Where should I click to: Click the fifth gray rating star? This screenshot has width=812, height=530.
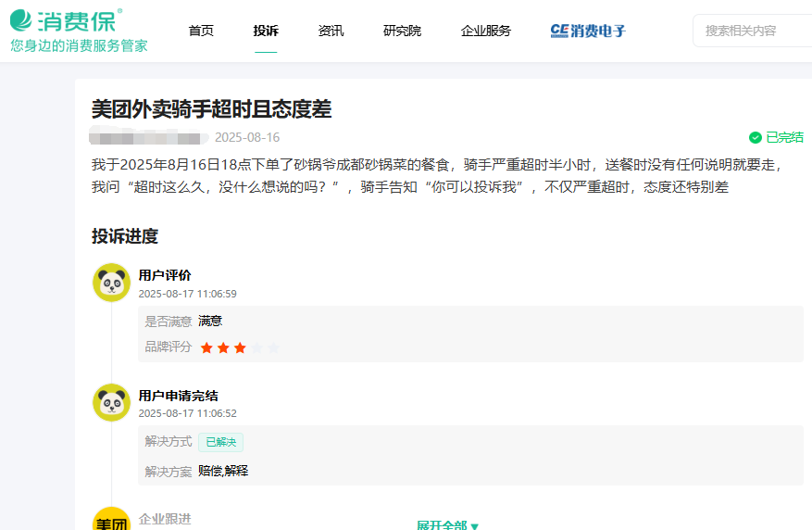coord(273,347)
